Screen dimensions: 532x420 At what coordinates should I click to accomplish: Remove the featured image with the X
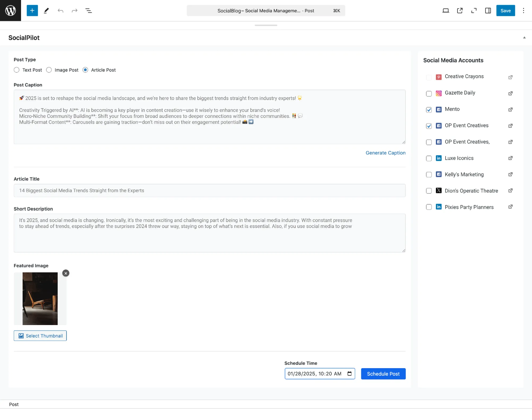[x=65, y=273]
